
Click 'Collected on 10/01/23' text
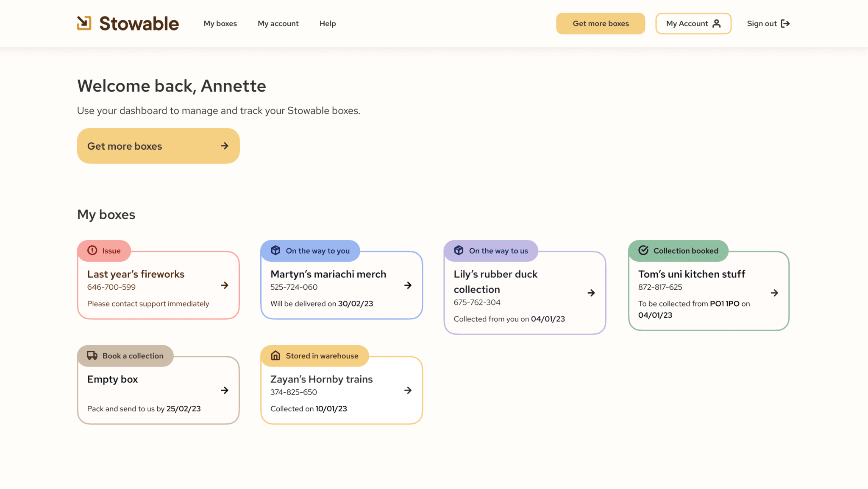point(309,409)
